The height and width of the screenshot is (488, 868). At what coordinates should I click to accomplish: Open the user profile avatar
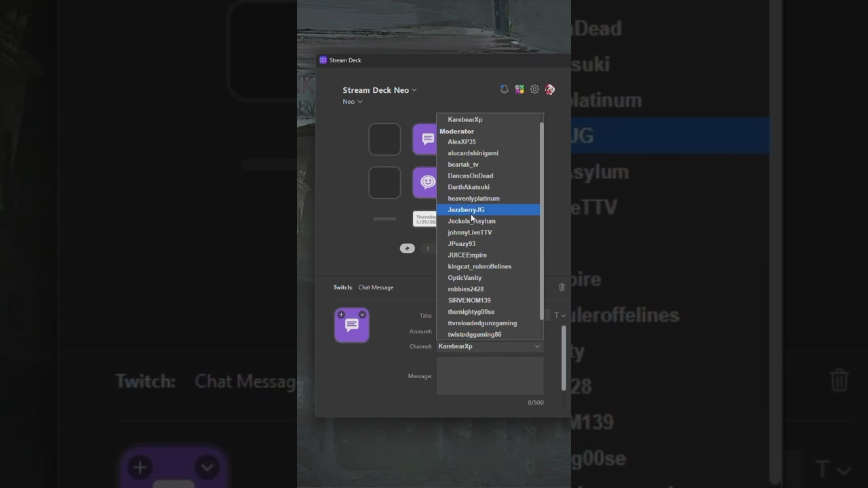pos(550,89)
